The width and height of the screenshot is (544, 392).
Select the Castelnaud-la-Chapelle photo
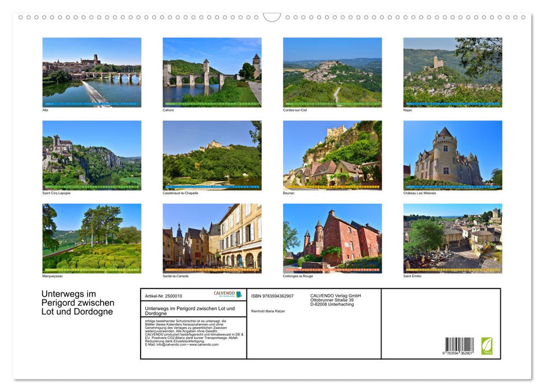pos(212,155)
